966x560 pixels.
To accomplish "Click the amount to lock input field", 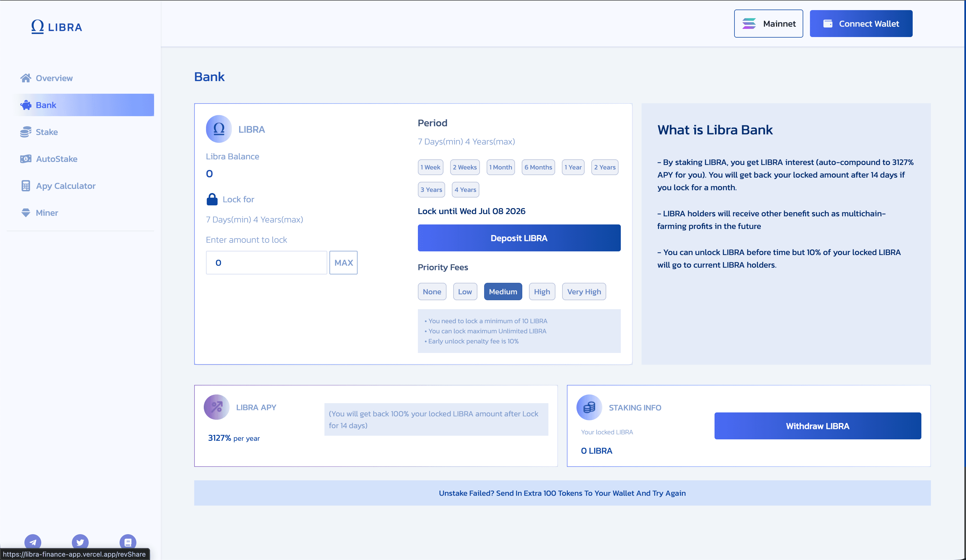I will coord(266,263).
